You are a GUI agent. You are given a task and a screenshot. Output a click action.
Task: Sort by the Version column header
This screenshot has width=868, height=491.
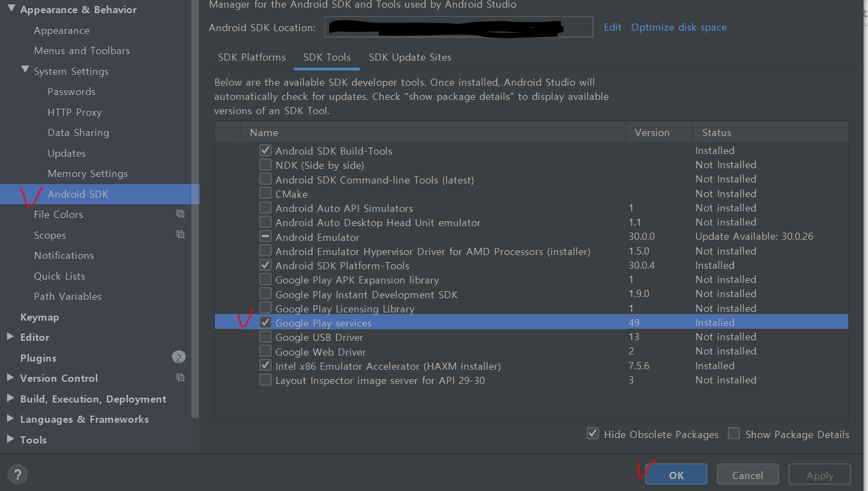point(659,132)
